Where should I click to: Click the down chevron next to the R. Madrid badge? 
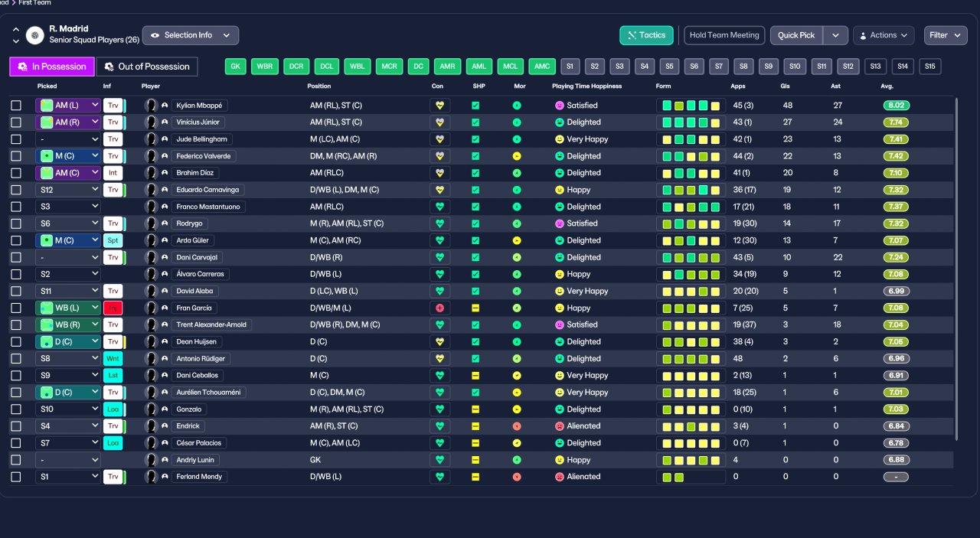[16, 41]
